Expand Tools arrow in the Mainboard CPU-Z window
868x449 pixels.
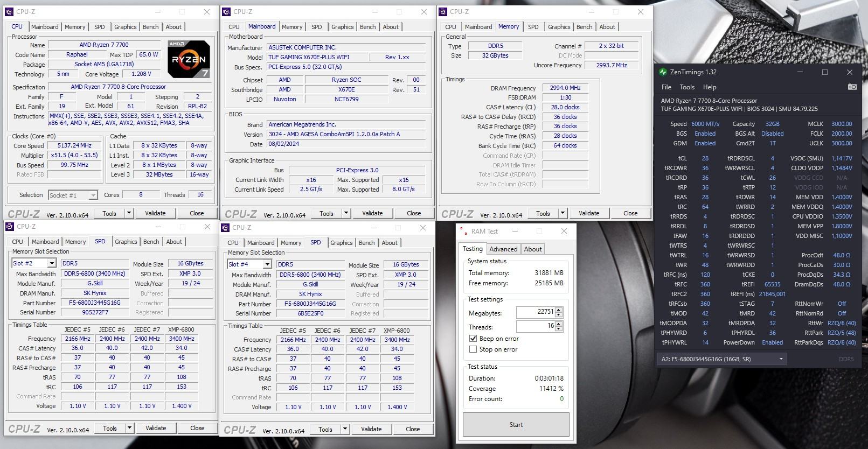pyautogui.click(x=346, y=213)
